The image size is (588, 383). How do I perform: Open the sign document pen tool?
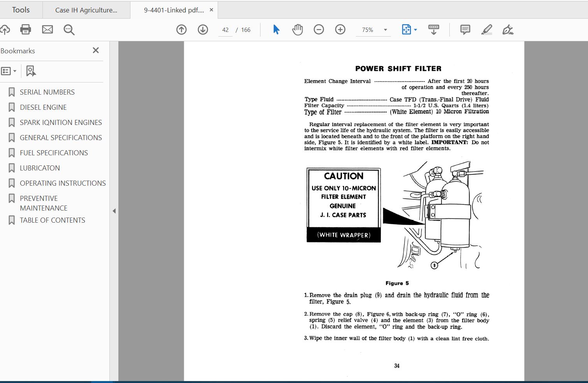[x=508, y=30]
